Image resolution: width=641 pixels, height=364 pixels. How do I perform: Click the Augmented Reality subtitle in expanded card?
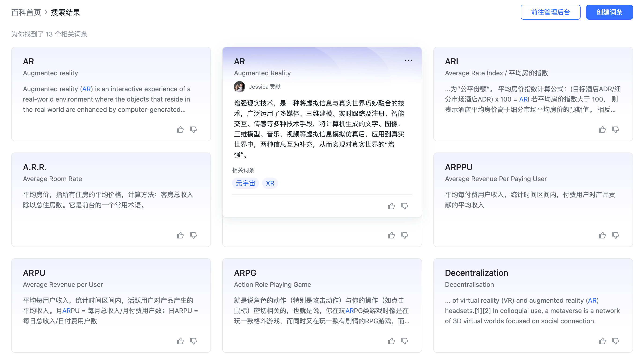point(262,73)
